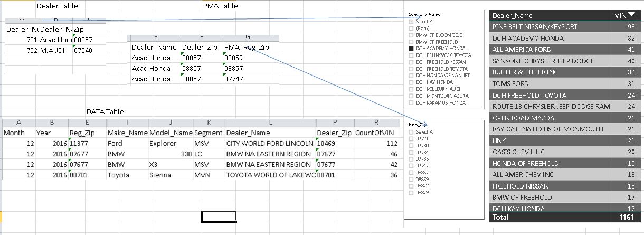Uncheck DCH ACADEMY HONDA in slicer

tap(411, 49)
